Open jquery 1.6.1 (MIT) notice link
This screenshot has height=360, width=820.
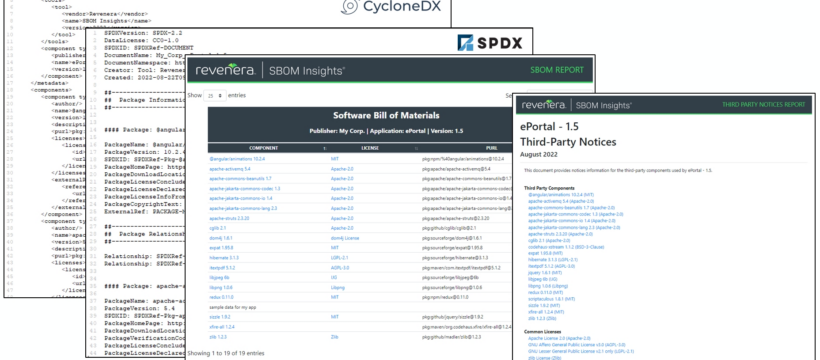pyautogui.click(x=545, y=273)
